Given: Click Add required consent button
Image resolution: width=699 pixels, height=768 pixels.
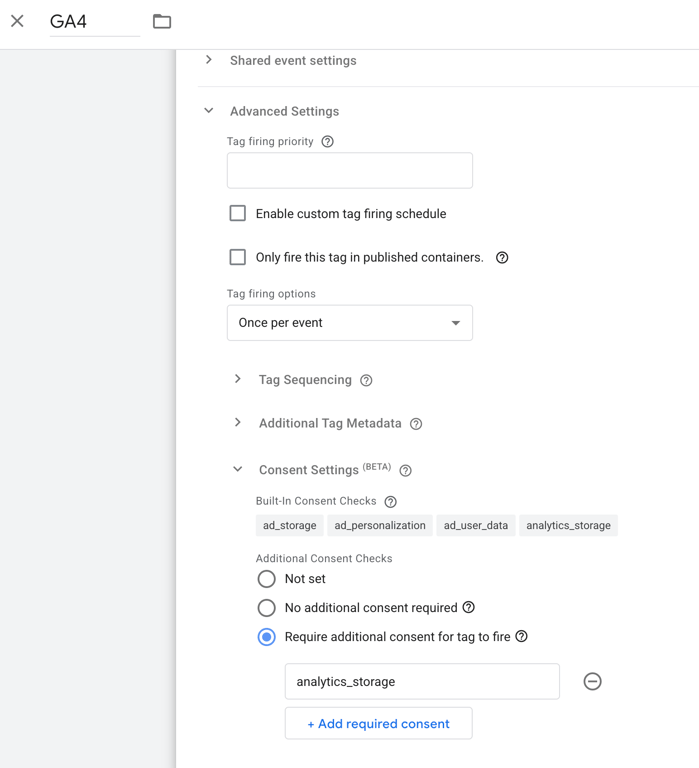Looking at the screenshot, I should point(379,723).
